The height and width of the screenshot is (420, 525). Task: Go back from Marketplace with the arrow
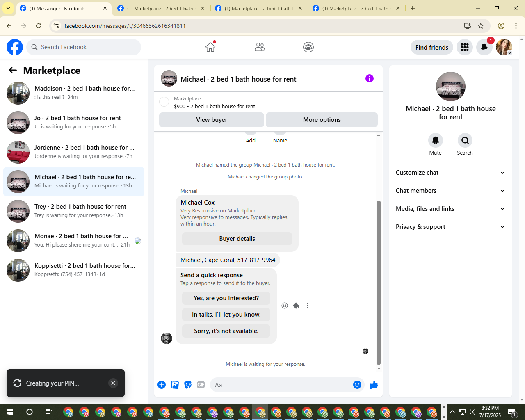point(13,70)
